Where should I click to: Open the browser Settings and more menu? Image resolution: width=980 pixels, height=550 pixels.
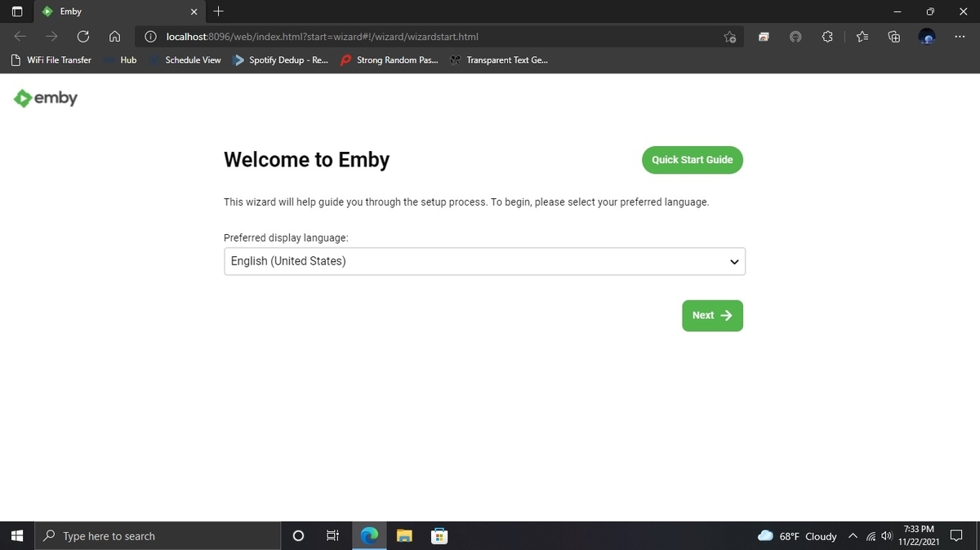(x=959, y=37)
